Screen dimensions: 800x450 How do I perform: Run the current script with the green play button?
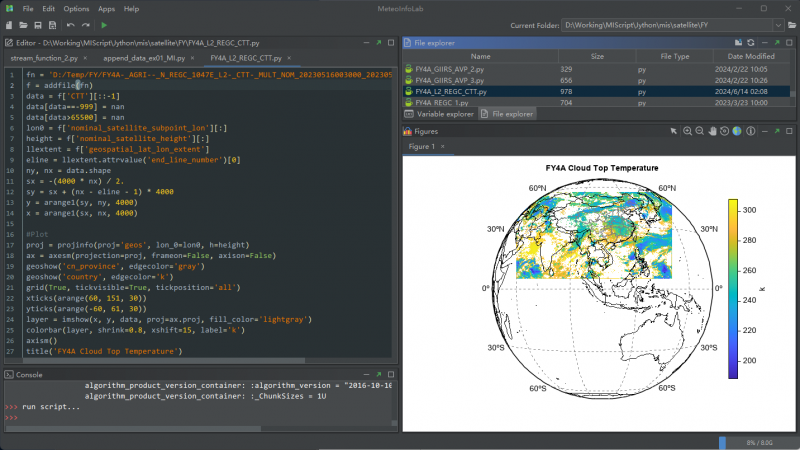(x=104, y=24)
